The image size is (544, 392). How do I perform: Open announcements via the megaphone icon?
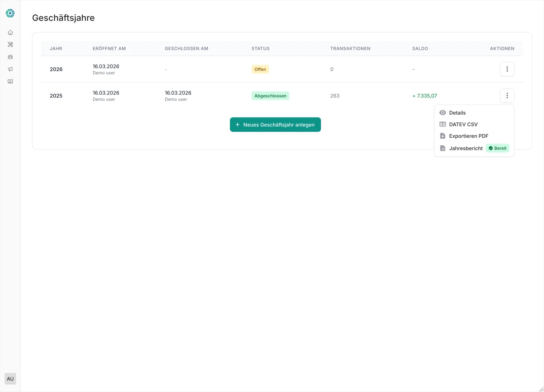tap(10, 69)
